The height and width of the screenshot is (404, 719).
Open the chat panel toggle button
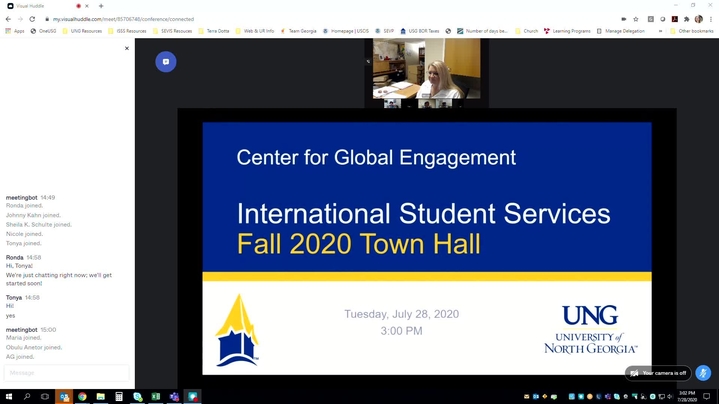pos(166,62)
